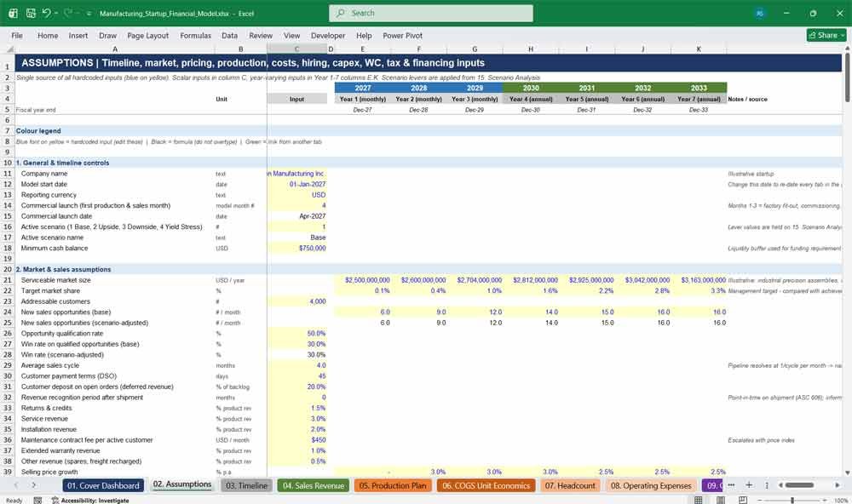The image size is (852, 504).
Task: Click vertical scrollbar down arrow
Action: click(847, 472)
